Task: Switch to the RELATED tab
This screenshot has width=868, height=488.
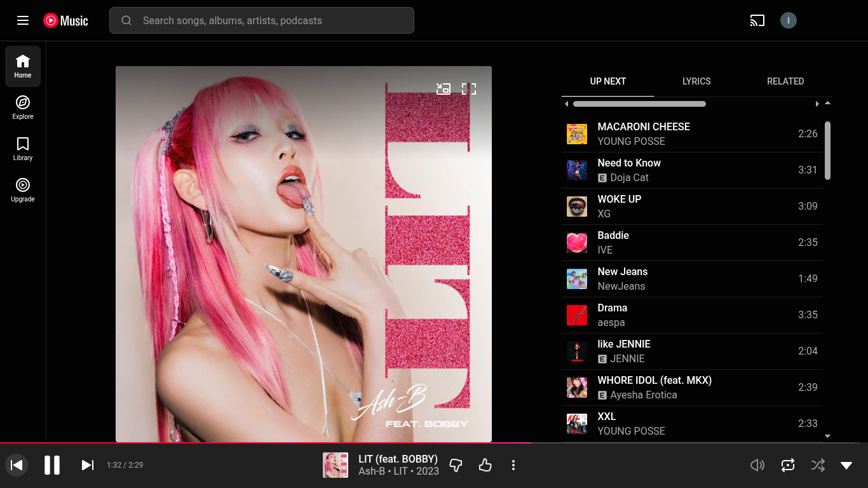Action: click(x=785, y=81)
